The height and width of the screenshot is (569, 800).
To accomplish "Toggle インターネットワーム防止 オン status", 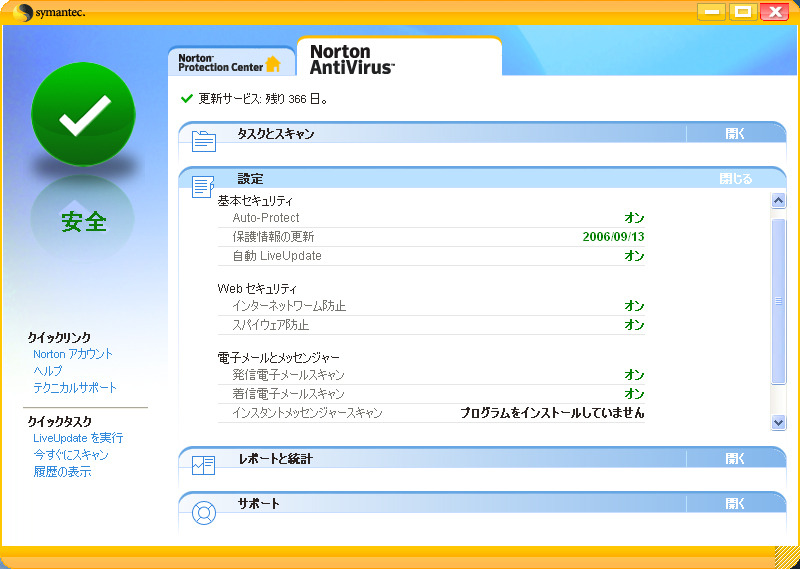I will [634, 306].
